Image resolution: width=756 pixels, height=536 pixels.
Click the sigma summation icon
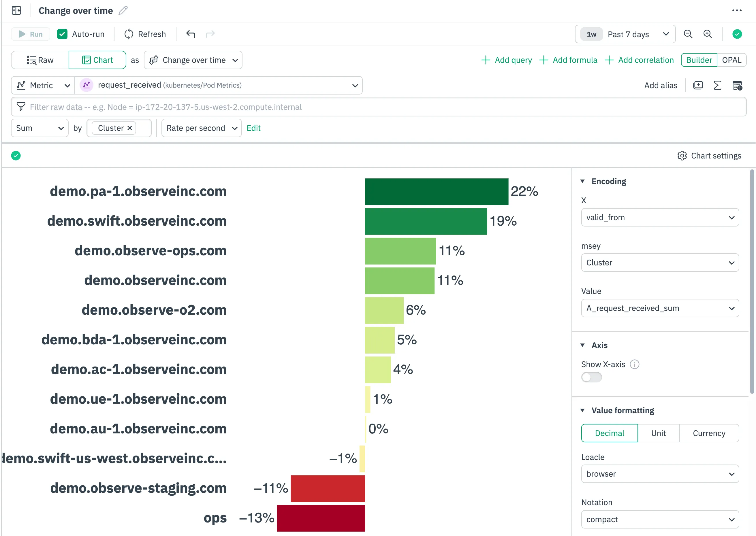point(717,86)
